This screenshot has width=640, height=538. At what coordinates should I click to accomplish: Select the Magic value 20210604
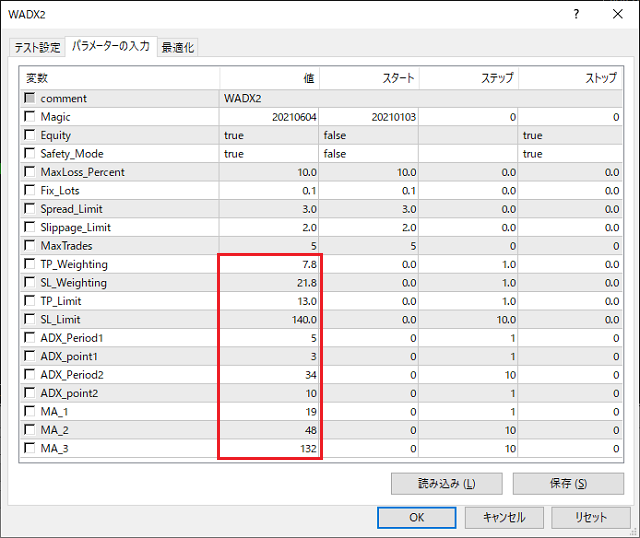269,117
